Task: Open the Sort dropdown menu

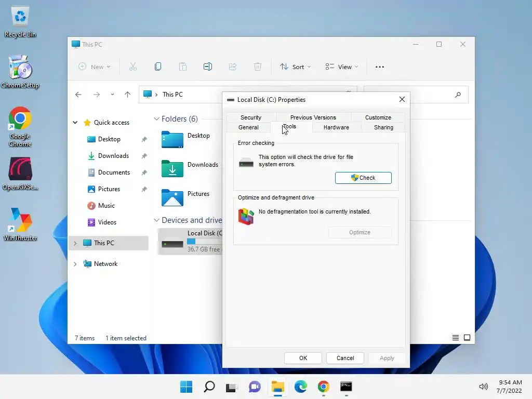Action: point(295,67)
